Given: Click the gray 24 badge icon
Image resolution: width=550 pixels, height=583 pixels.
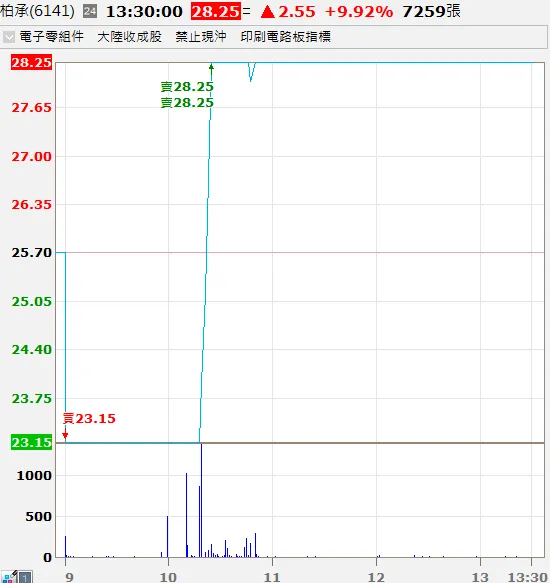Looking at the screenshot, I should [90, 11].
